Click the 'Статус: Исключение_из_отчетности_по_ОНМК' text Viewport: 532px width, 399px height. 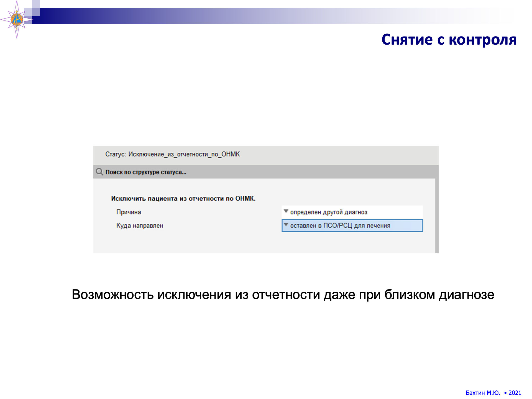(172, 154)
